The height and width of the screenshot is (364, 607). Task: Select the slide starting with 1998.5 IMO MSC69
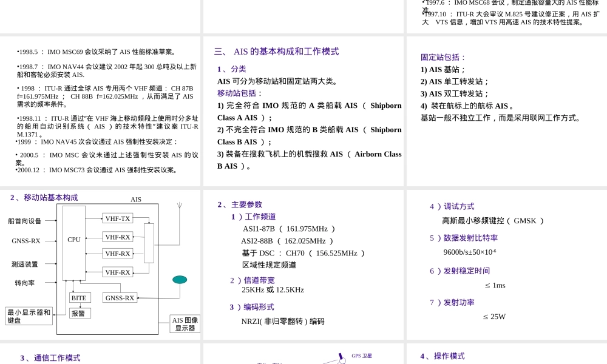100,112
